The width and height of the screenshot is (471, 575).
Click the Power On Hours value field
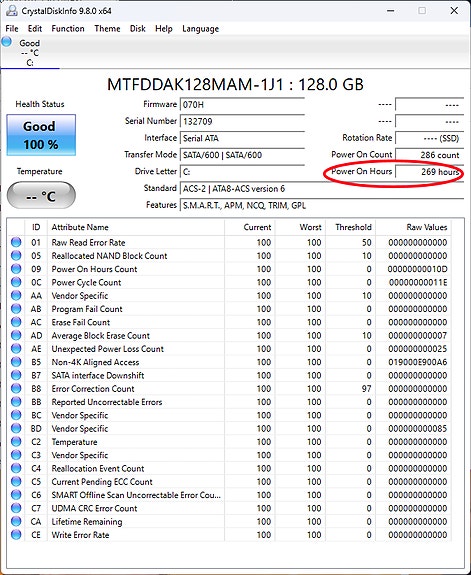429,172
